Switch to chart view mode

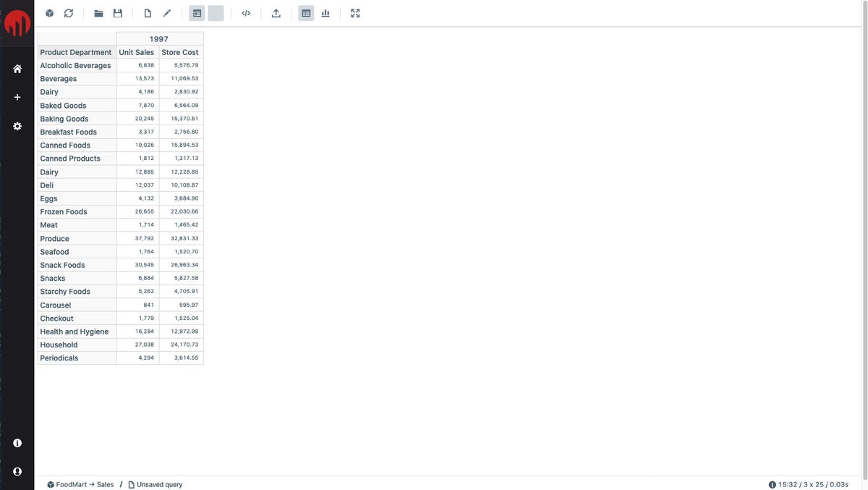pos(325,13)
